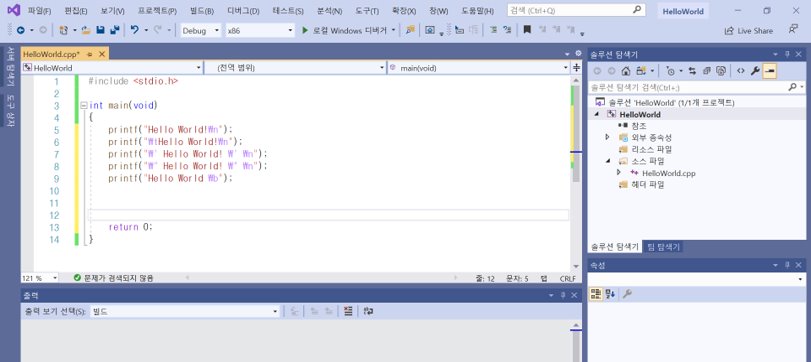Open the Debug (D) menu
Screen dimensions: 811x362
click(x=243, y=11)
